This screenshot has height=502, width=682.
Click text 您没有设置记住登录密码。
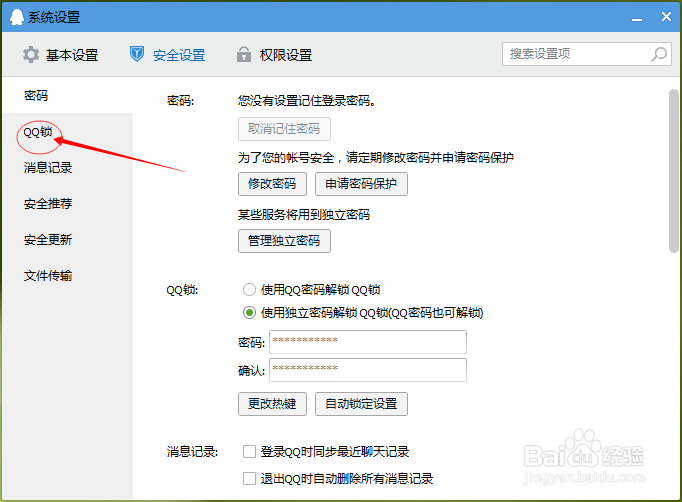[x=307, y=101]
